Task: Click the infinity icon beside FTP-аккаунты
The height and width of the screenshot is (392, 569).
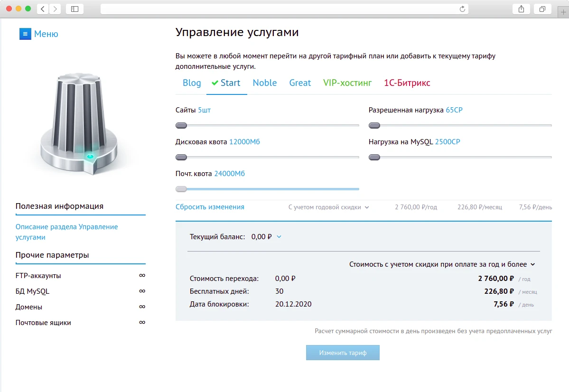Action: point(142,275)
